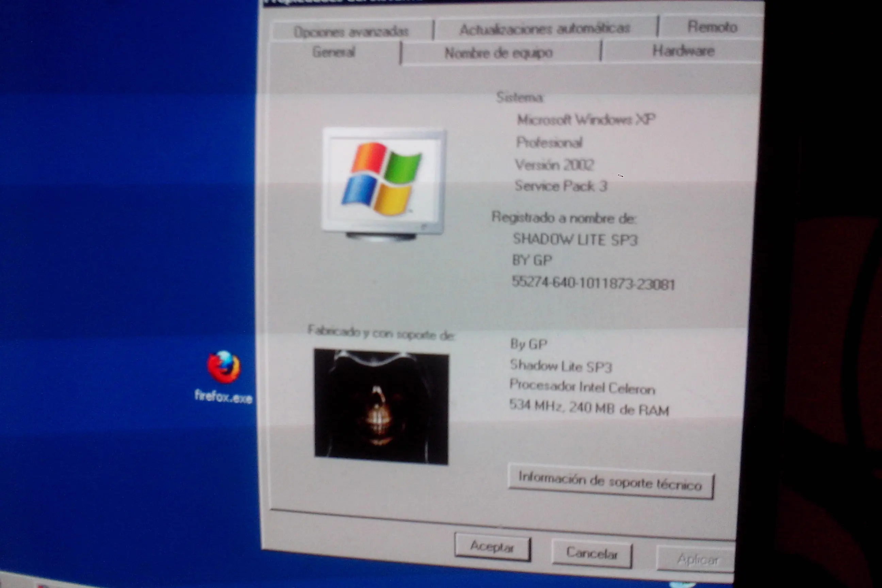Click the firefox.exe label text
Screen dimensions: 882x588
click(224, 396)
